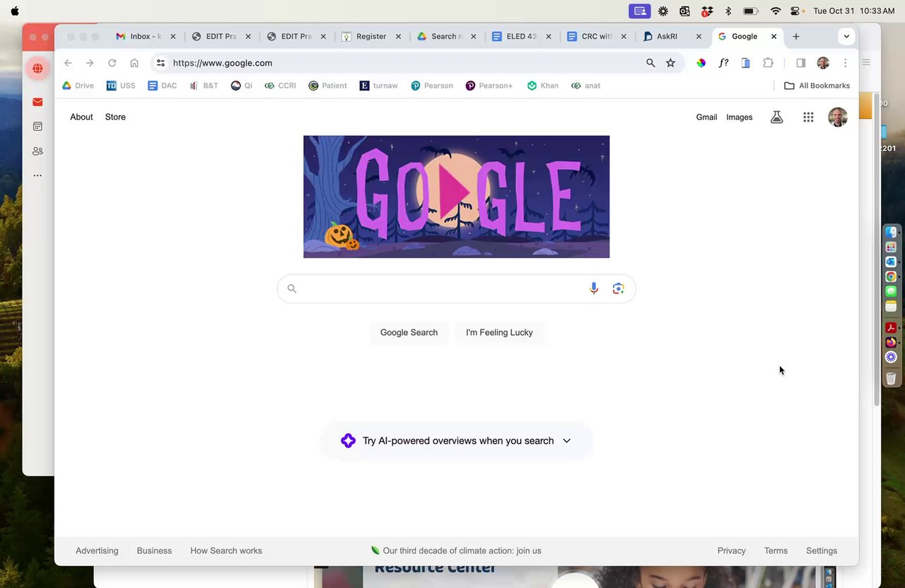
Task: Switch to the ELED 43 document tab
Action: coord(522,37)
